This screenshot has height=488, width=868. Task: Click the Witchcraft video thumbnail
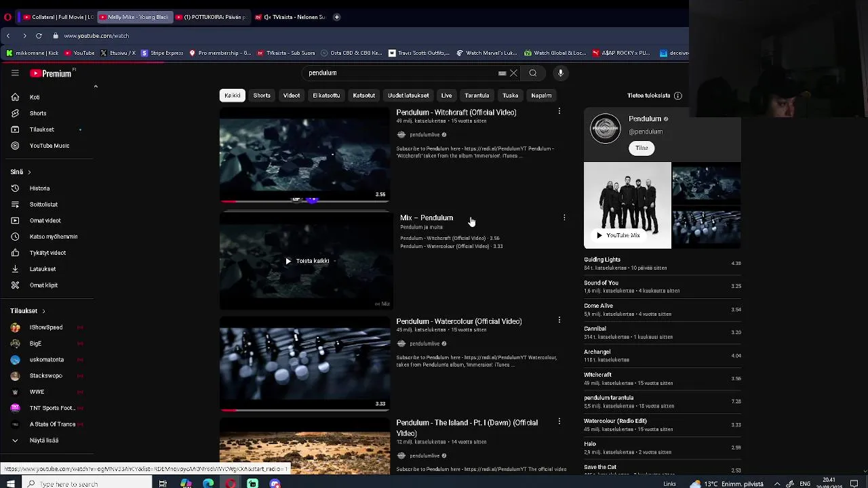304,155
